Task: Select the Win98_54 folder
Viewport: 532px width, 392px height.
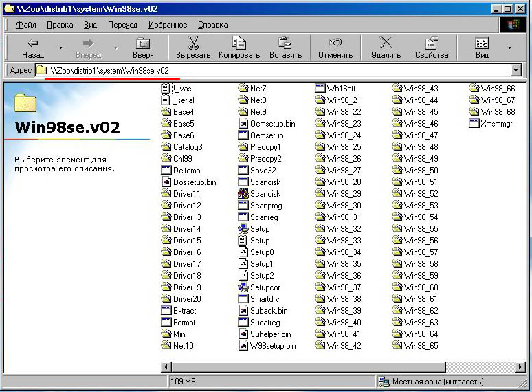Action: click(415, 217)
